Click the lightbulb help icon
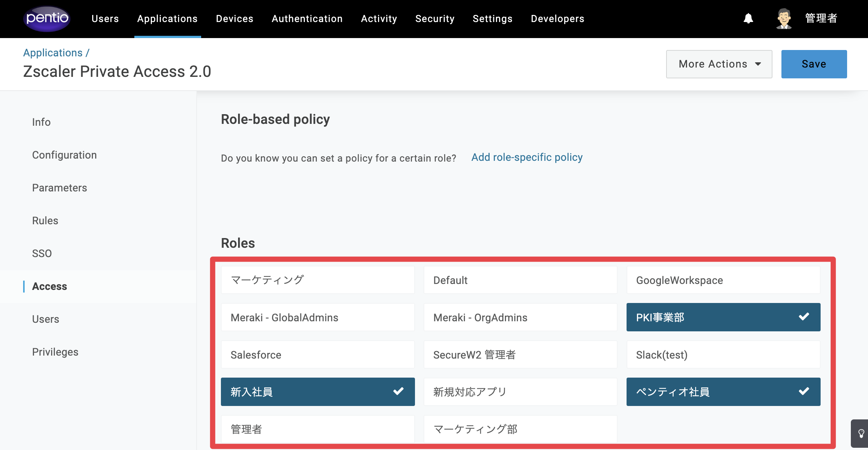Viewport: 868px width, 450px height. click(x=861, y=434)
